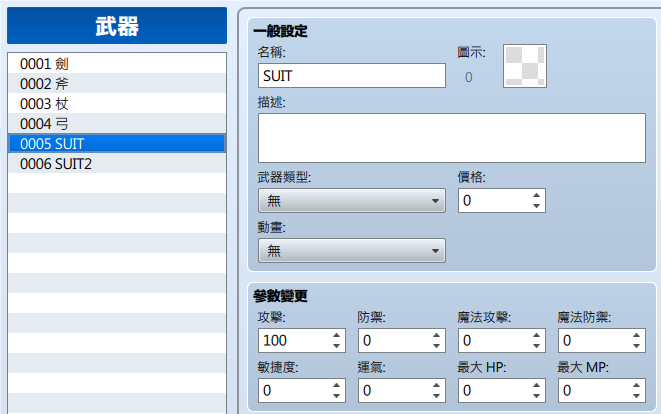Open the 動畫 animation dropdown
This screenshot has width=661, height=414.
352,251
